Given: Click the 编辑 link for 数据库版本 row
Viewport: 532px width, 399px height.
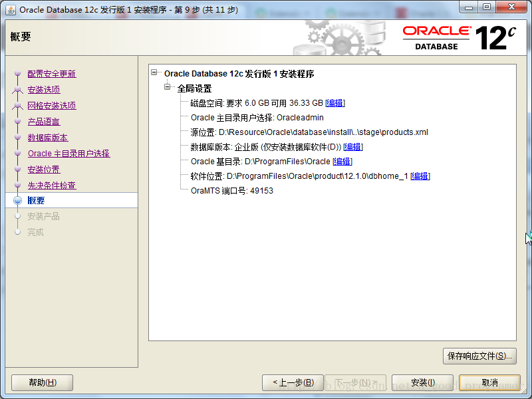Looking at the screenshot, I should pos(353,147).
